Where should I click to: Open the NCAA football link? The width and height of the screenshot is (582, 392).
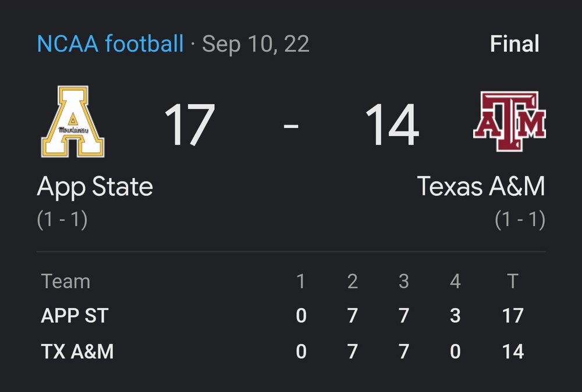[x=110, y=44]
